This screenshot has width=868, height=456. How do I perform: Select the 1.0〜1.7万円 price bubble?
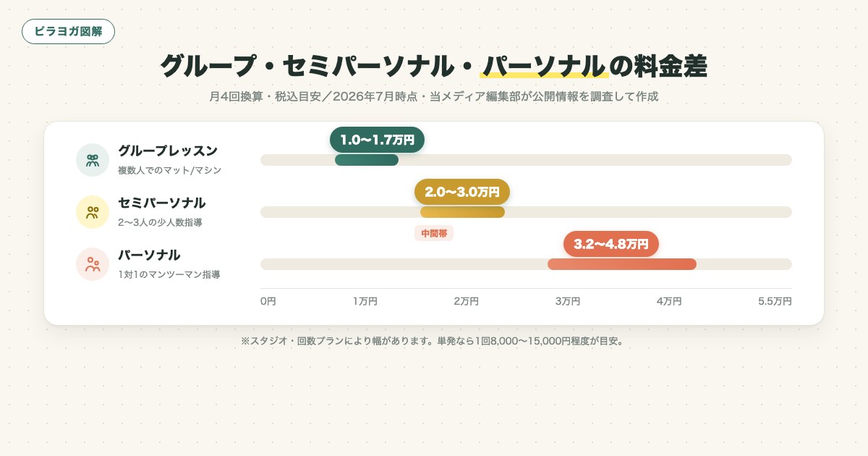pos(377,140)
